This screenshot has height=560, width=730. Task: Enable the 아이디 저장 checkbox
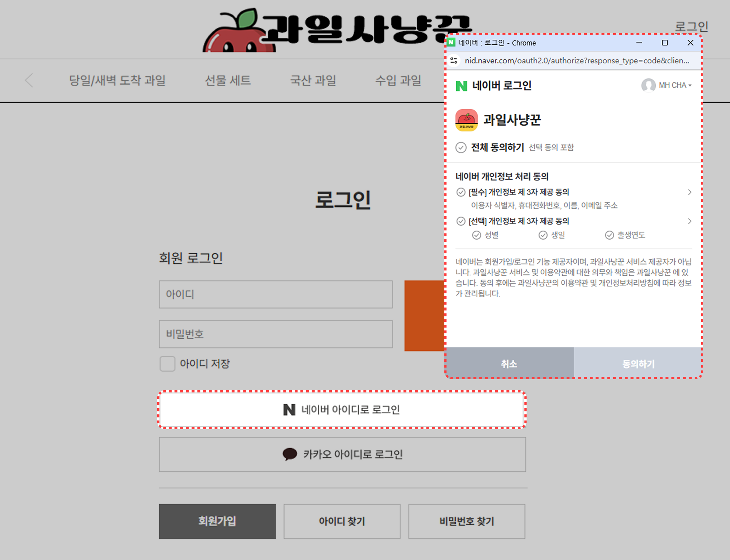(x=167, y=364)
